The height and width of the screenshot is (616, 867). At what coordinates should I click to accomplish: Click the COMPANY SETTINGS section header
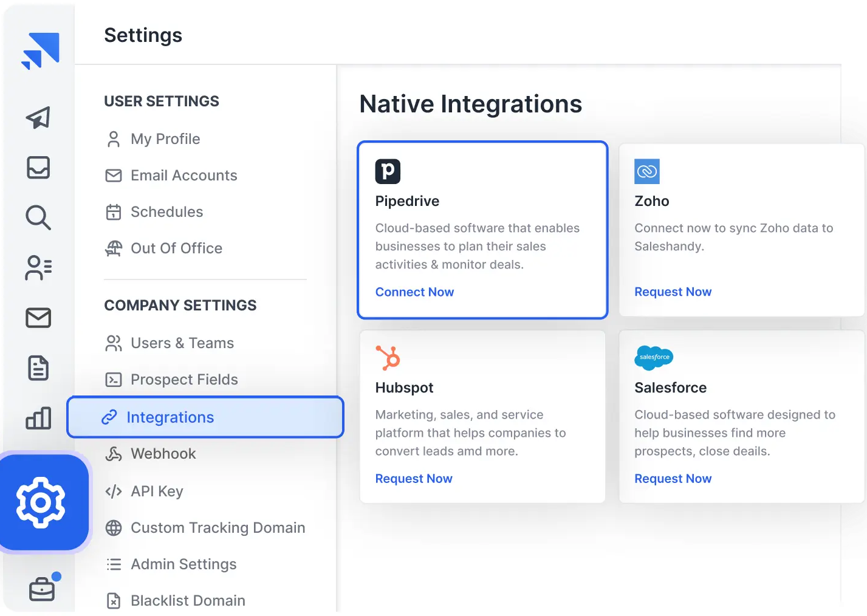tap(180, 306)
